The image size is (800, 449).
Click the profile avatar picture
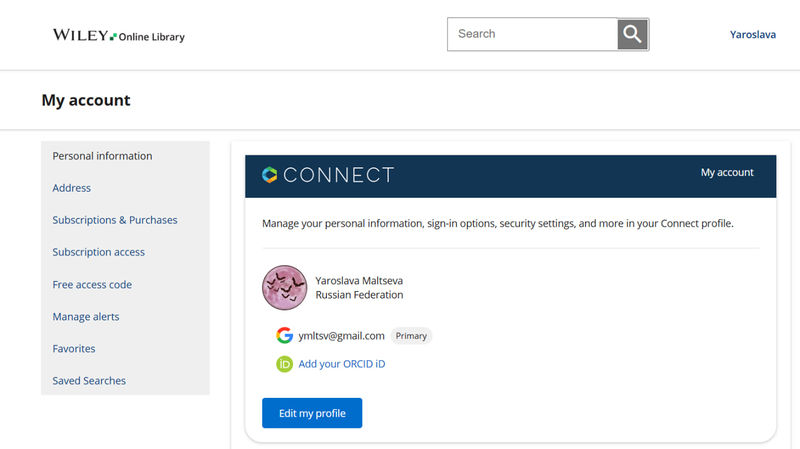(284, 288)
